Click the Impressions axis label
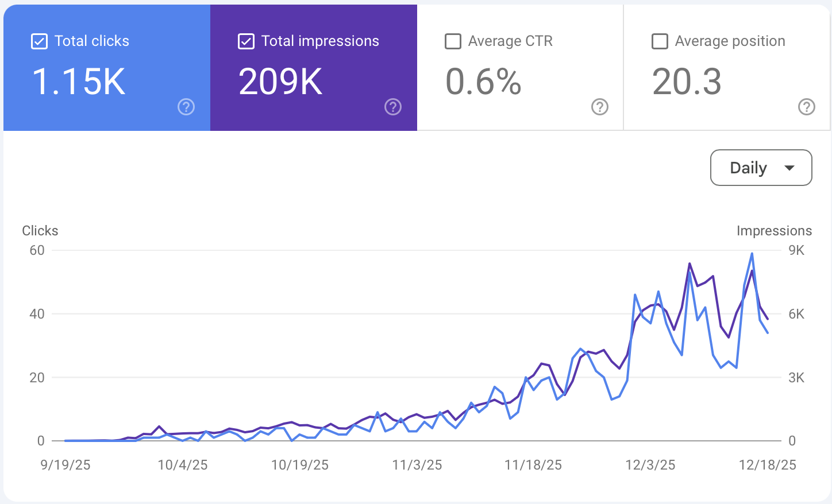This screenshot has width=832, height=504. (x=774, y=230)
